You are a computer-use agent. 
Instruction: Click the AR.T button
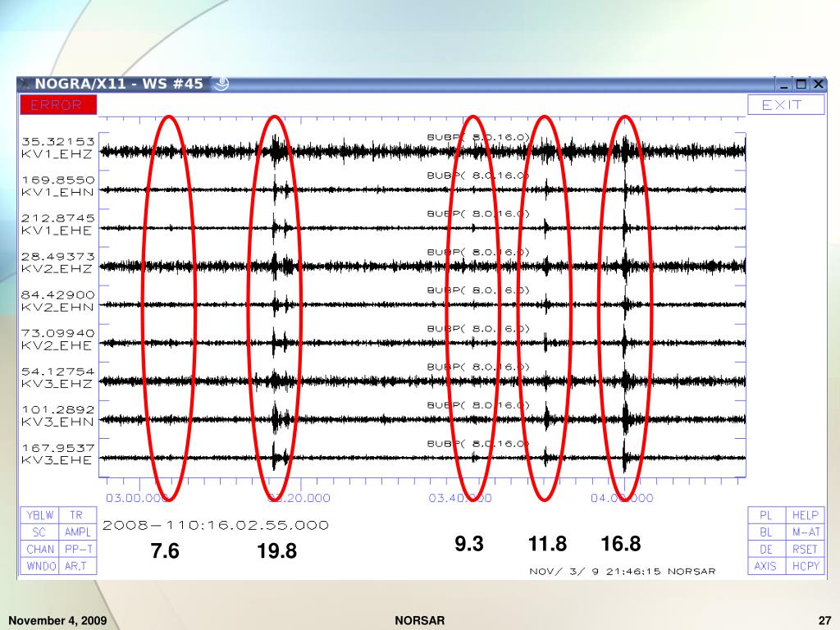tap(78, 566)
